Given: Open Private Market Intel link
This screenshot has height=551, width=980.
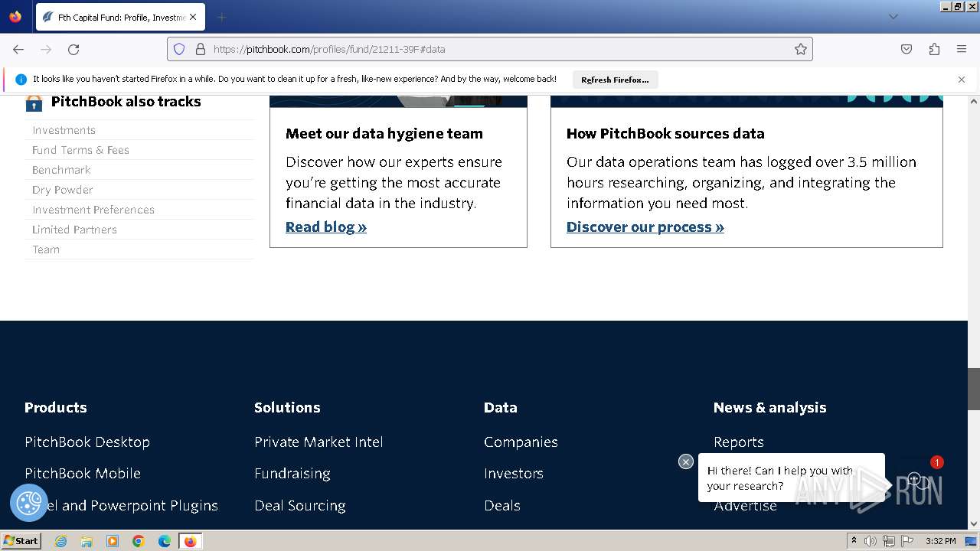Looking at the screenshot, I should click(x=318, y=442).
